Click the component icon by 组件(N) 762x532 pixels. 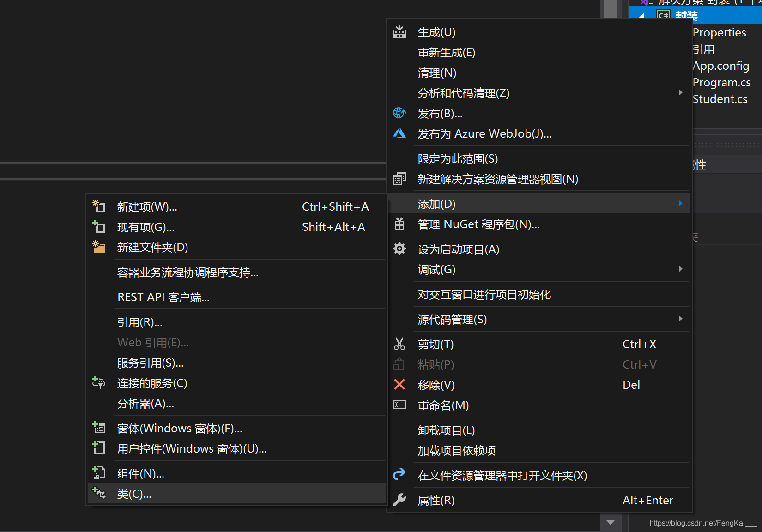point(99,473)
